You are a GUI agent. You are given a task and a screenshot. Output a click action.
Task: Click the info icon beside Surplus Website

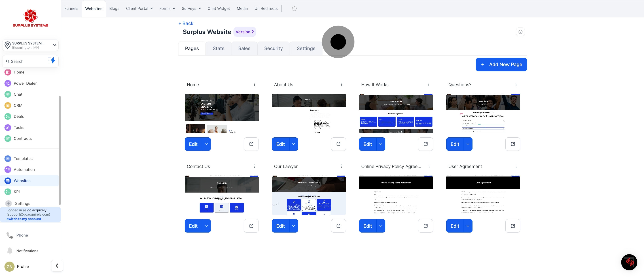point(520,32)
